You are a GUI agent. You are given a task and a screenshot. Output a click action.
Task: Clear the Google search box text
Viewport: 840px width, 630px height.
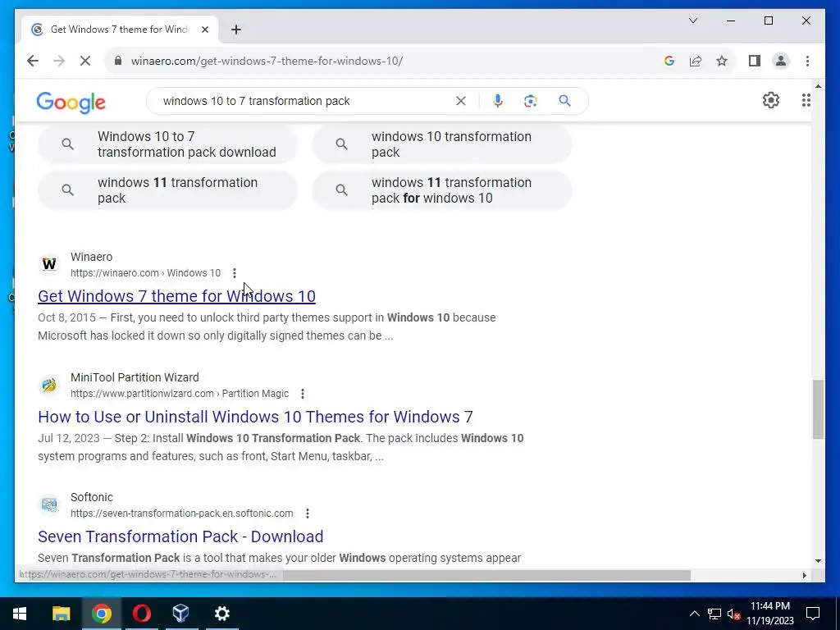pos(461,101)
